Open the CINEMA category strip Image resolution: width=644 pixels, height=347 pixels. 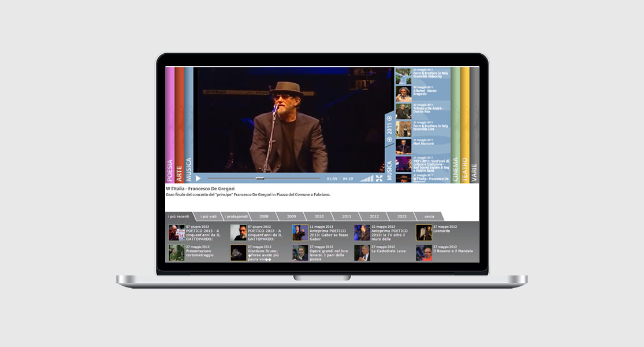pos(455,124)
